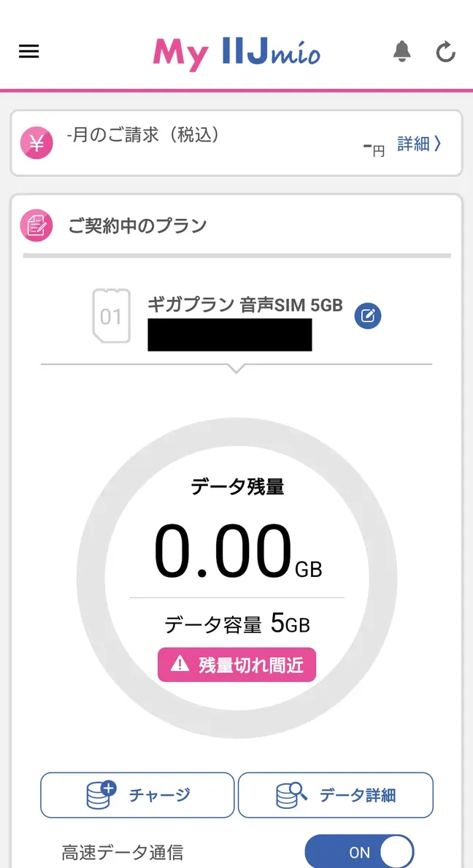Screen dimensions: 473x868
Task: Click the データ容量 5GB capacity text
Action: click(x=236, y=624)
